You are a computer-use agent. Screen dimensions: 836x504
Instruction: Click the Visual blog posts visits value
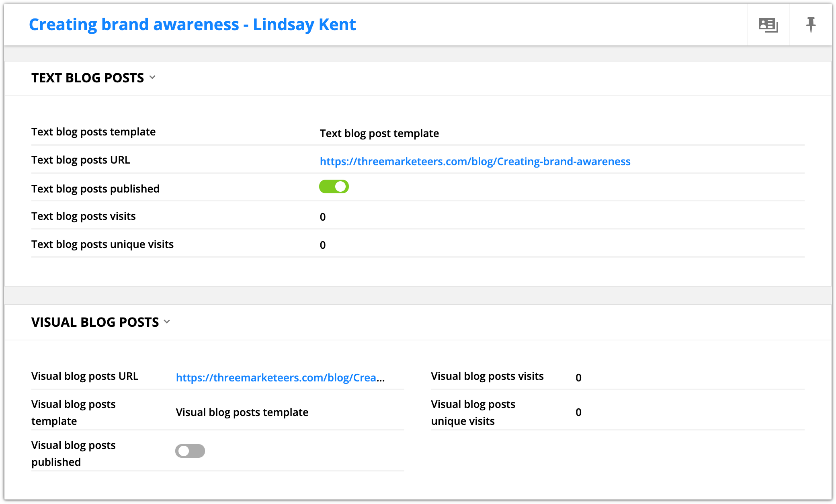(x=578, y=378)
